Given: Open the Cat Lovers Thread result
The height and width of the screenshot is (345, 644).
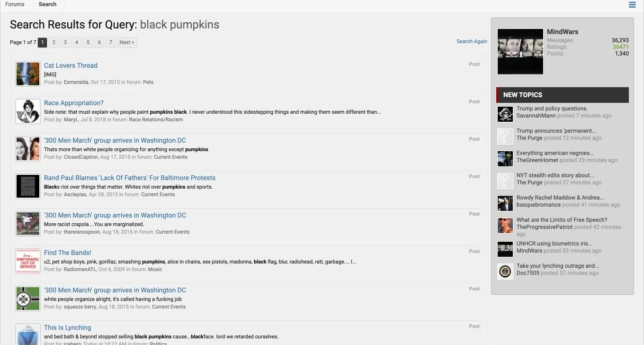Looking at the screenshot, I should tap(71, 65).
